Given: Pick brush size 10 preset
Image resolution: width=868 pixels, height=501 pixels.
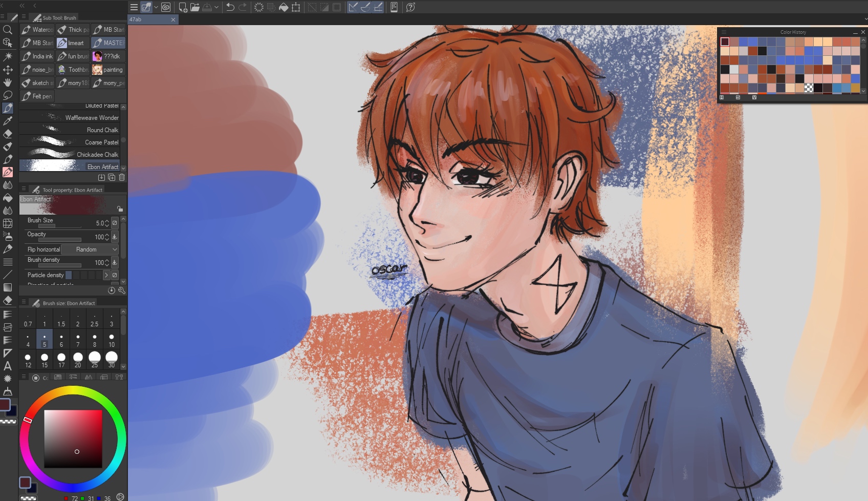Looking at the screenshot, I should click(112, 340).
